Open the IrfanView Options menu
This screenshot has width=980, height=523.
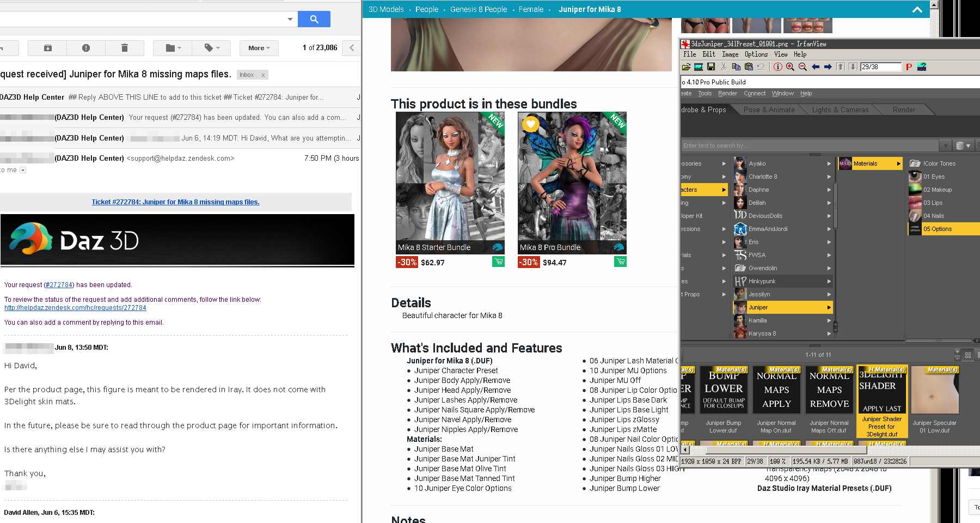(756, 54)
